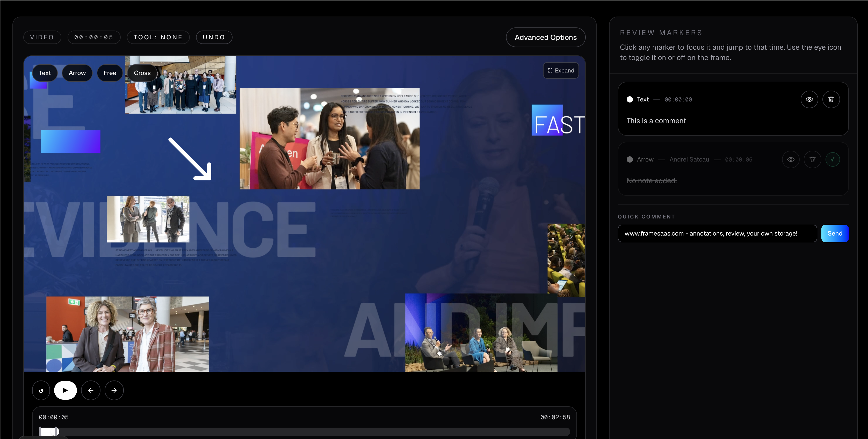
Task: Open Advanced Options
Action: 545,37
